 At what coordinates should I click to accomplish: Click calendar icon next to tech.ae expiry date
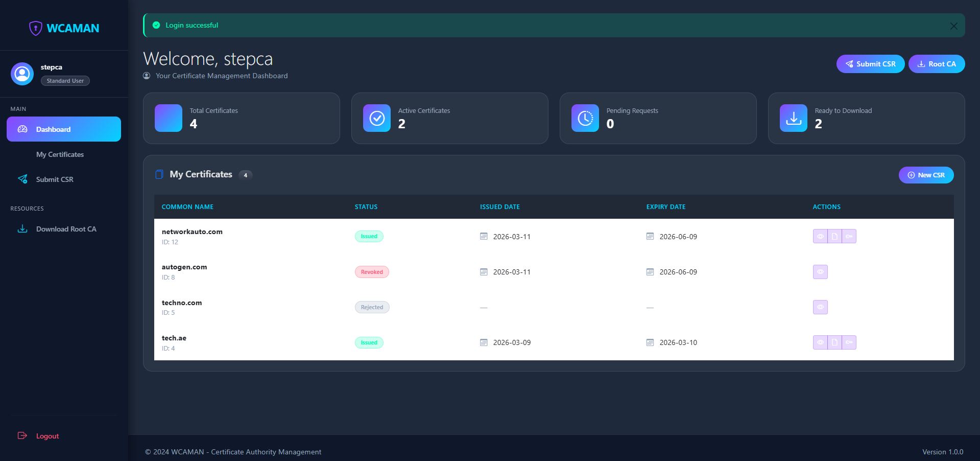click(650, 342)
